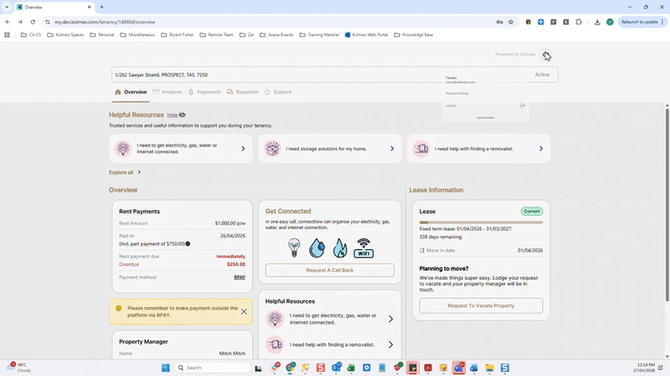Click the Log Out icon in user menu
This screenshot has height=376, width=670.
[523, 106]
